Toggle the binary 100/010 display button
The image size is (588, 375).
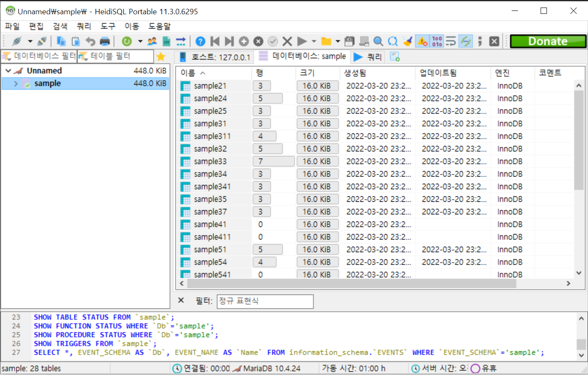click(x=437, y=41)
